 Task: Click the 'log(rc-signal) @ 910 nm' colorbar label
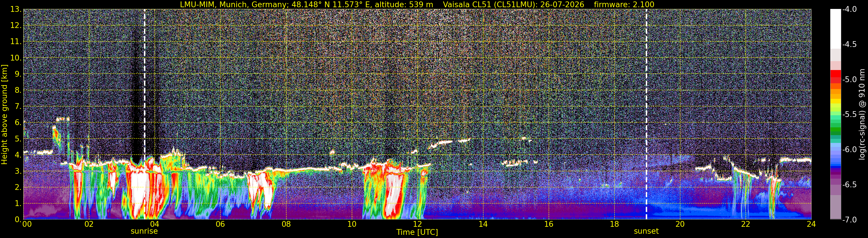pos(862,114)
